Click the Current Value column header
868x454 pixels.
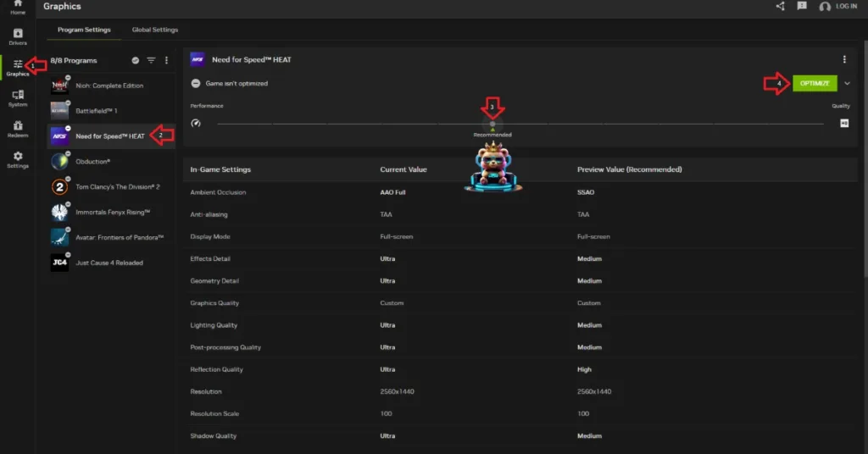click(x=403, y=169)
